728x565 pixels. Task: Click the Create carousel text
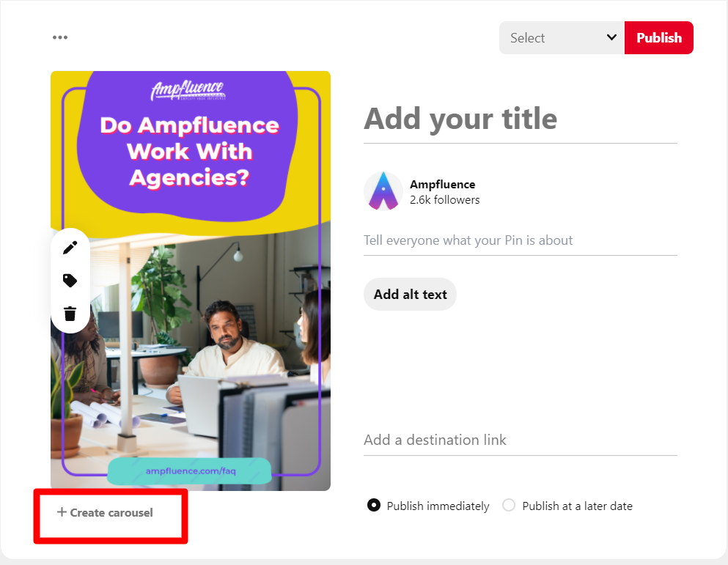point(111,513)
